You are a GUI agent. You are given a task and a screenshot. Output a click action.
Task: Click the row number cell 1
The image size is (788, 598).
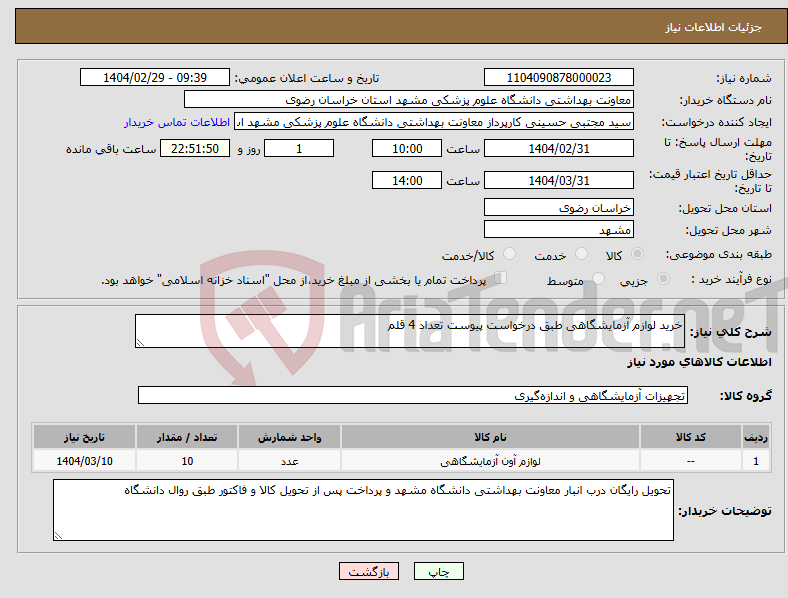click(756, 461)
